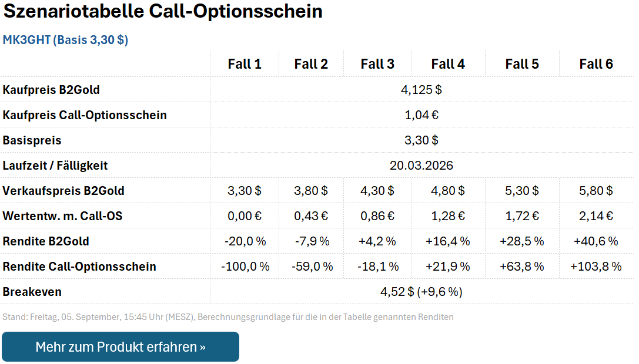
Task: Click the Kaufpreis Call-Optionsschein row label
Action: tap(85, 115)
